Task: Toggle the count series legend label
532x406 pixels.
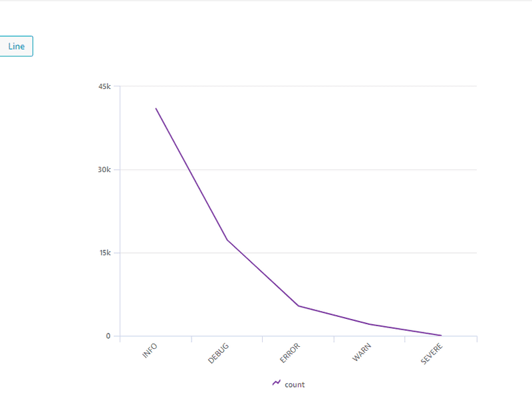Action: click(x=295, y=385)
